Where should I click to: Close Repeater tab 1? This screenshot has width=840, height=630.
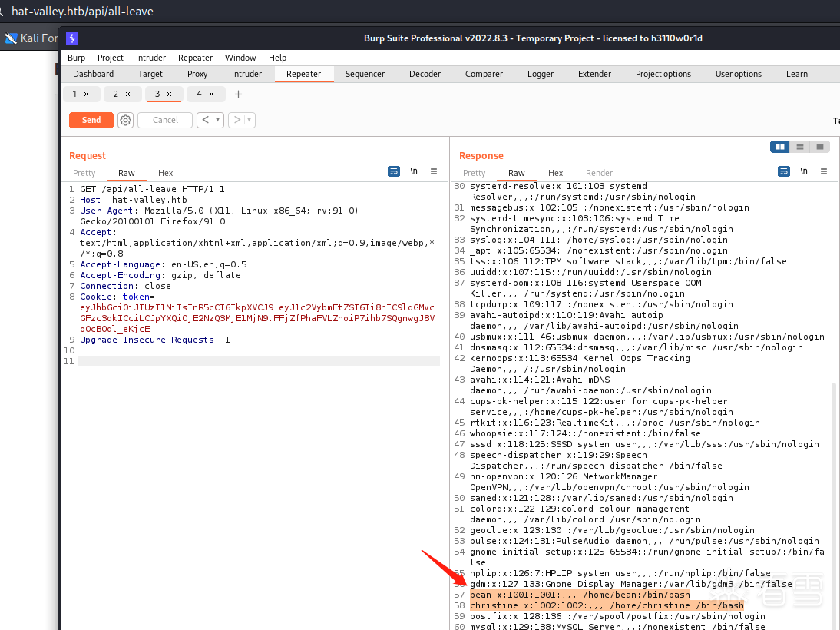(x=86, y=94)
